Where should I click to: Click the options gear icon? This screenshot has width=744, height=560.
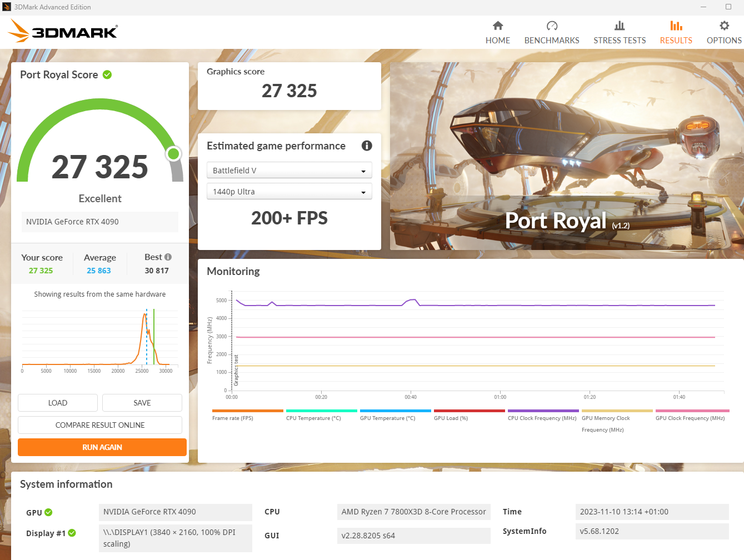[724, 26]
